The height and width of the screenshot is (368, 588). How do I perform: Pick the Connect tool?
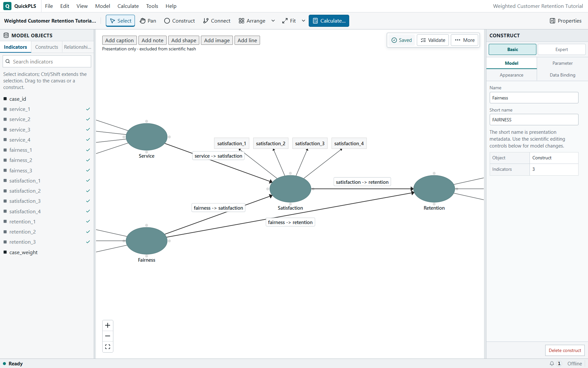point(217,21)
